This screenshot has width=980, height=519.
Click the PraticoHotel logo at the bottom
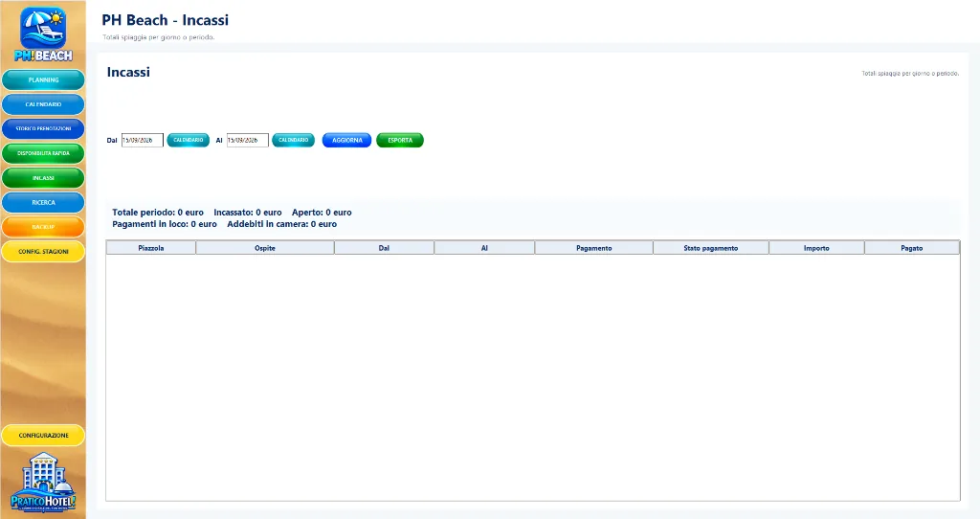[43, 482]
